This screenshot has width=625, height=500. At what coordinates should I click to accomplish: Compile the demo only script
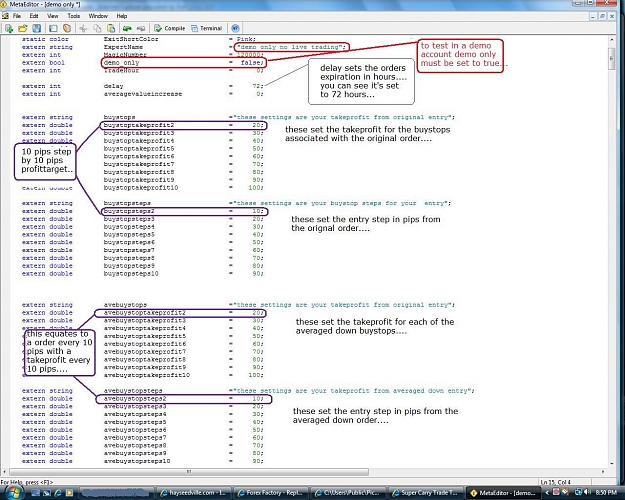click(170, 28)
